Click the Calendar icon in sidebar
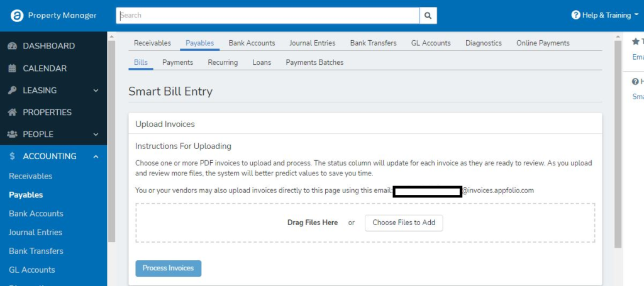644x286 pixels. pyautogui.click(x=13, y=68)
